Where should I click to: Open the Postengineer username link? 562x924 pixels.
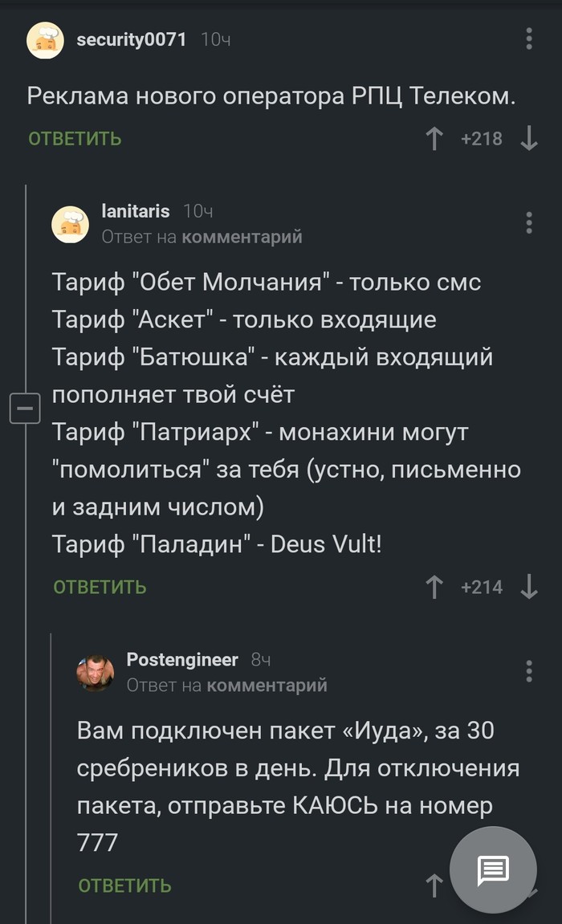[x=182, y=660]
